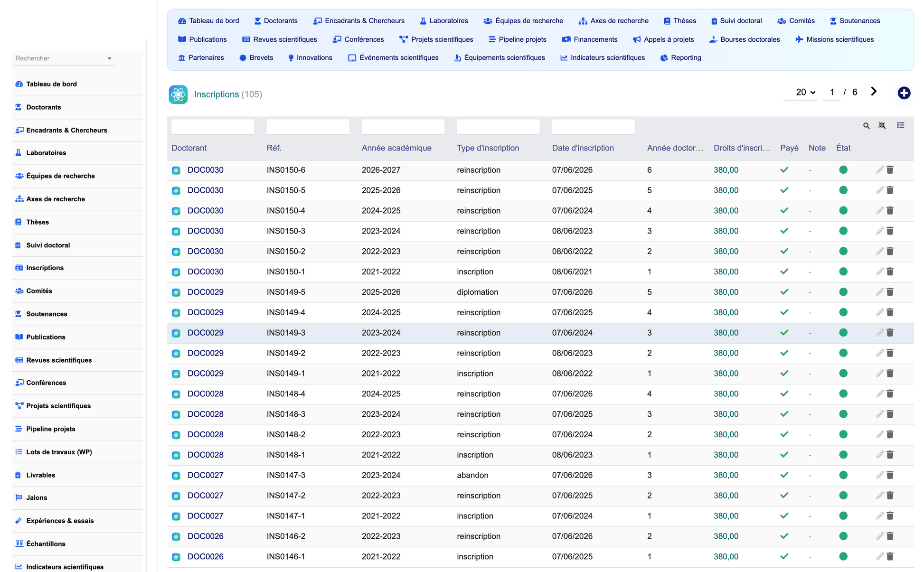
Task: Click the search magnifier icon in filter row
Action: [x=866, y=126]
